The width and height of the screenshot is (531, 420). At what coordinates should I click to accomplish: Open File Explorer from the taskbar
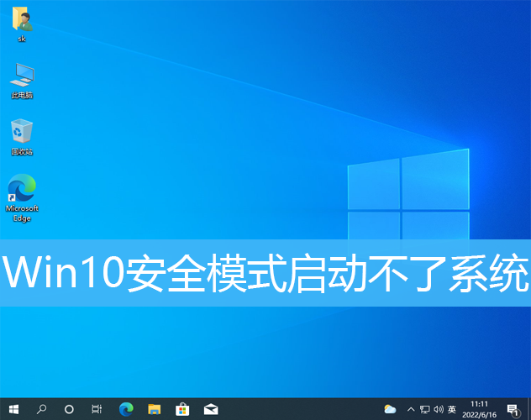point(154,409)
